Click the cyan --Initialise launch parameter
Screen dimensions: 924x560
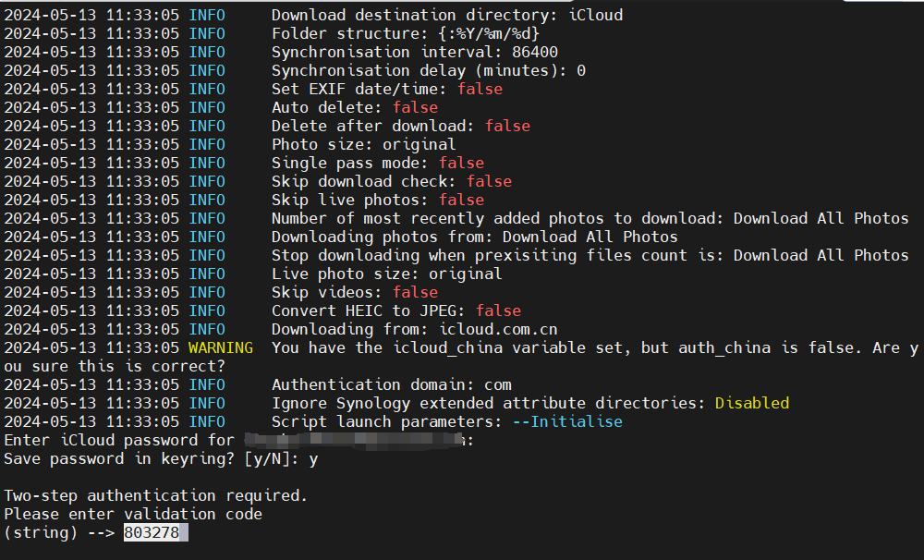pos(566,421)
